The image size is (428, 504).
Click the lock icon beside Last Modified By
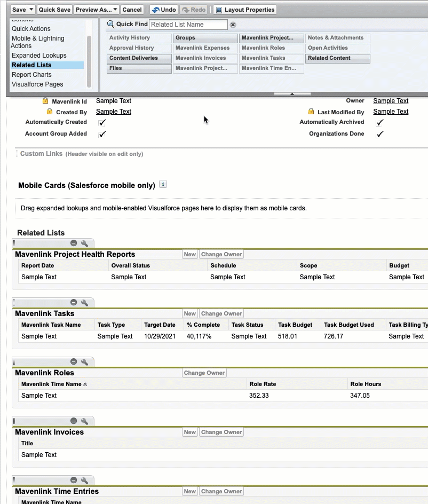coord(311,111)
